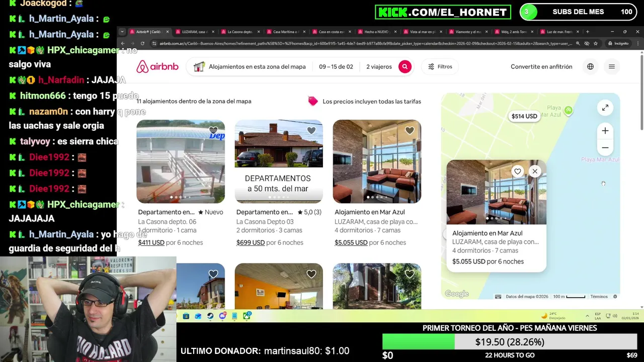Favorite the orange-room listing heart in second row
The height and width of the screenshot is (362, 644).
(x=311, y=274)
